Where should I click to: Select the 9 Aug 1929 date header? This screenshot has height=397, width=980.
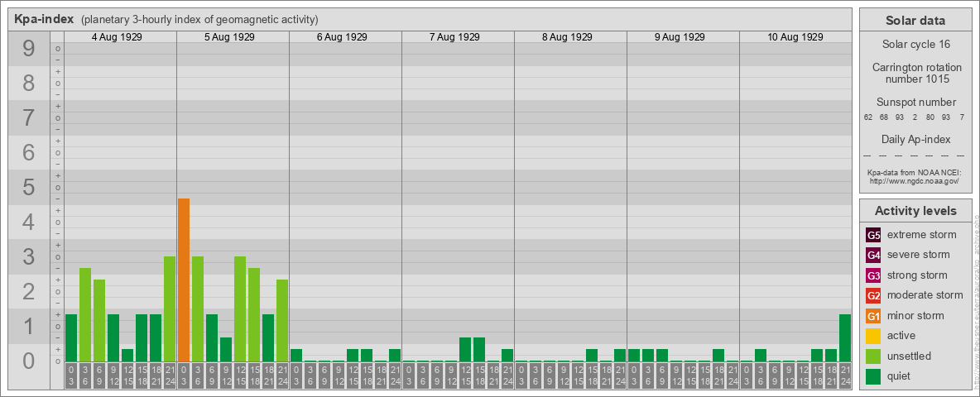pos(680,37)
